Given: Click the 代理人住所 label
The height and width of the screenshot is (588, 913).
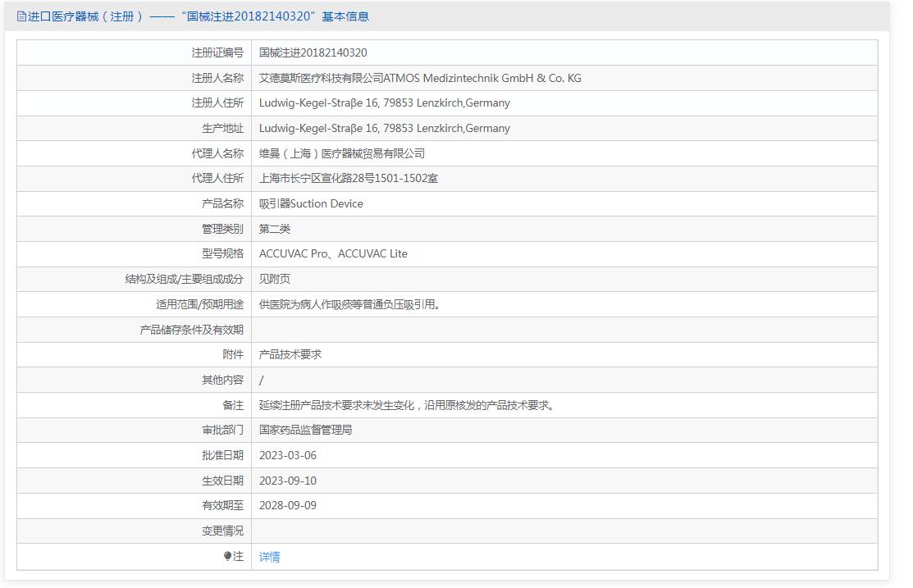Looking at the screenshot, I should point(217,179).
